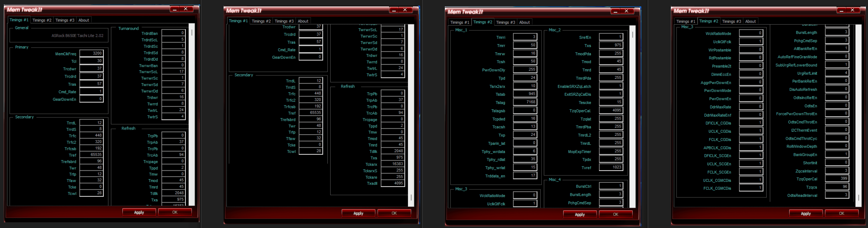This screenshot has height=228, width=868.
Task: Open About tab in rightmost window
Action: [750, 21]
